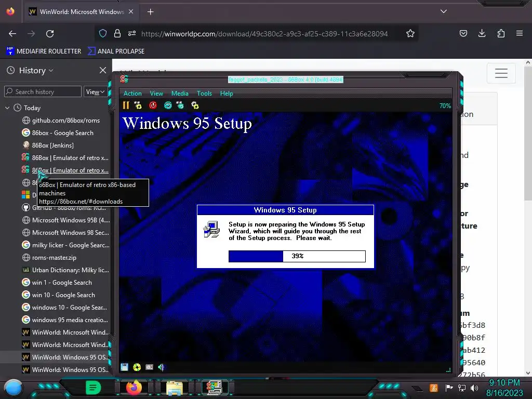The height and width of the screenshot is (399, 532).
Task: Open the Help menu in 86Box
Action: click(227, 94)
